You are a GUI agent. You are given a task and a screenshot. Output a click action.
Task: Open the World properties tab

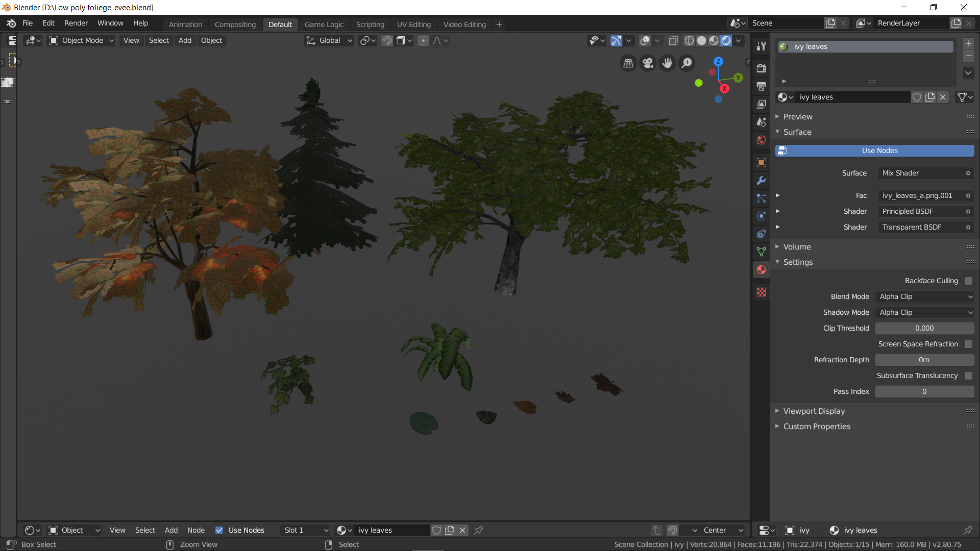pos(761,140)
